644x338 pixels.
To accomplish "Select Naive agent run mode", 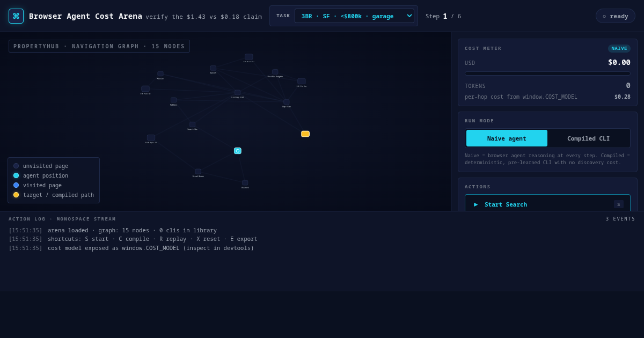I will [507, 138].
